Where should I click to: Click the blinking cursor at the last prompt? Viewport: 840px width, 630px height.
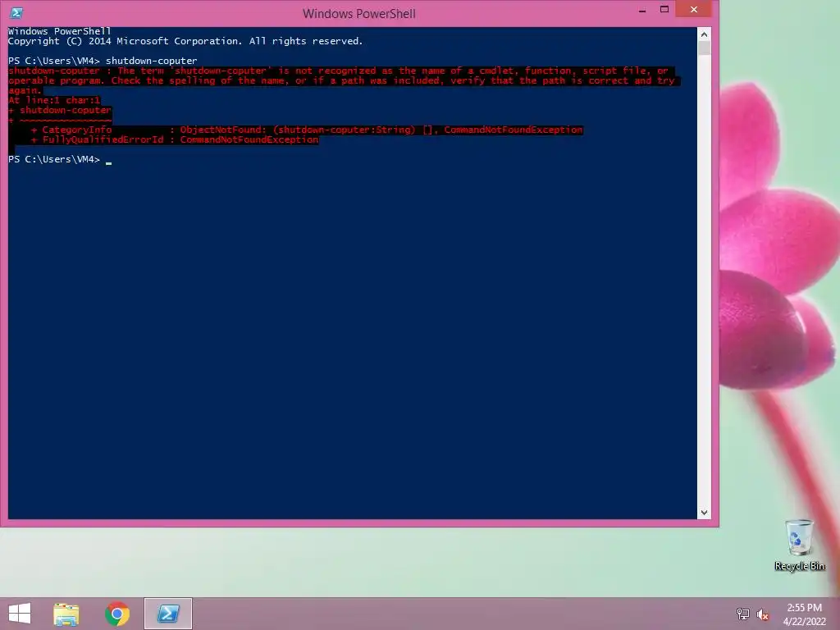click(x=109, y=162)
